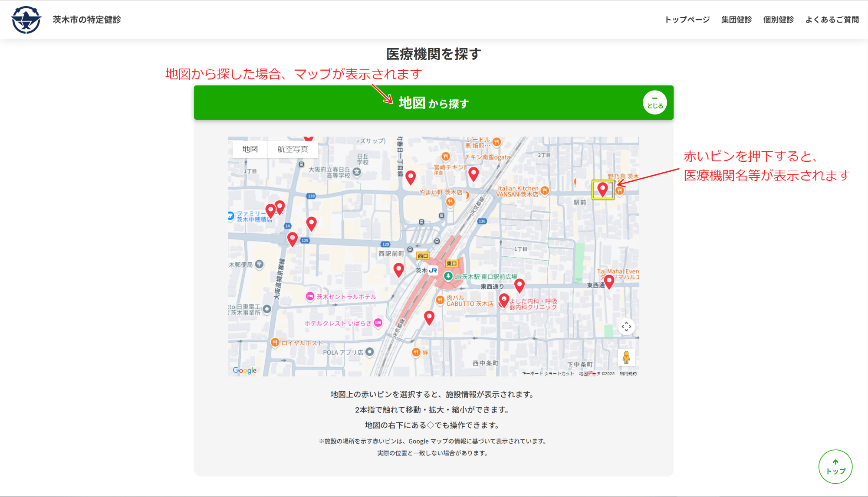Click the 東口 station exit label
Screen dimensions: 868x497
tap(451, 263)
